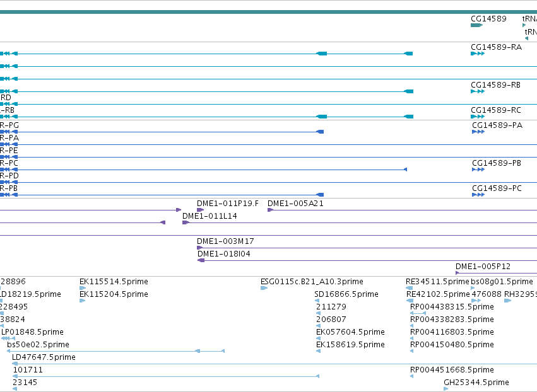
Task: Click the CG14589-RB transcript label
Action: click(495, 85)
